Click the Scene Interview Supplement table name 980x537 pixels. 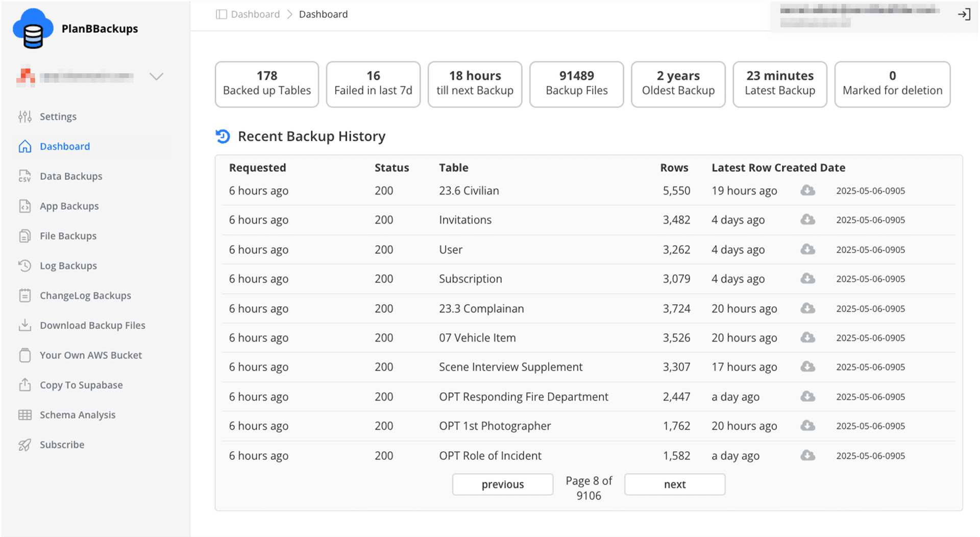[x=510, y=367]
